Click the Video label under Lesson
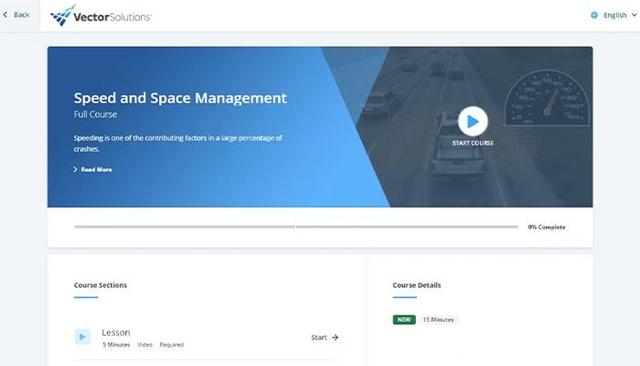Image resolution: width=640 pixels, height=366 pixels. point(145,345)
